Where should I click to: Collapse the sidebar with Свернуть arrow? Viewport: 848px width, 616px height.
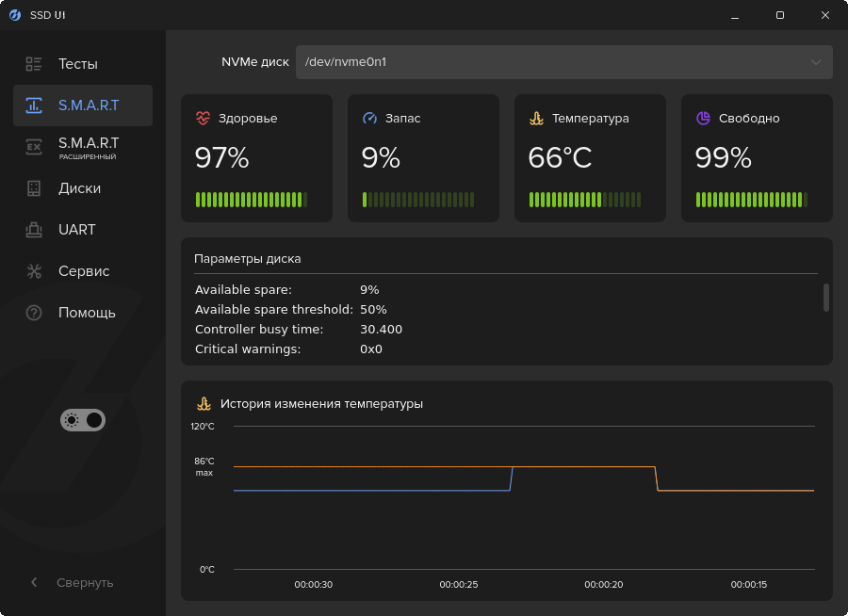click(x=34, y=582)
